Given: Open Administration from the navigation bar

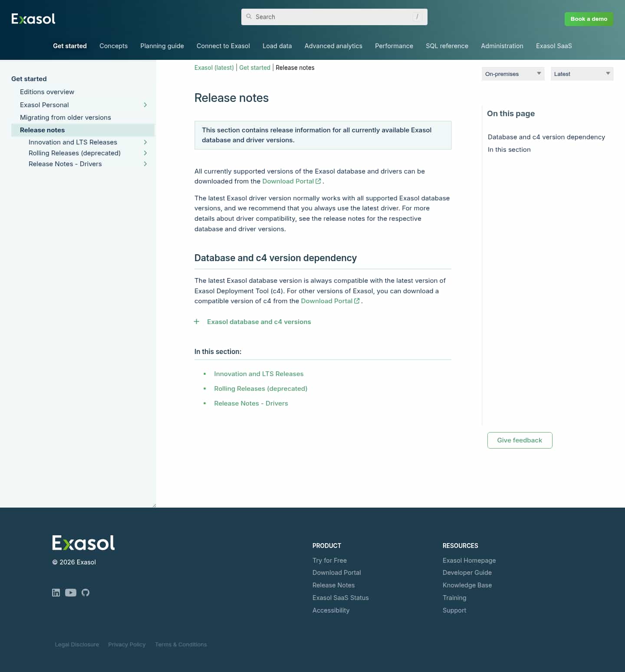Looking at the screenshot, I should pos(502,46).
